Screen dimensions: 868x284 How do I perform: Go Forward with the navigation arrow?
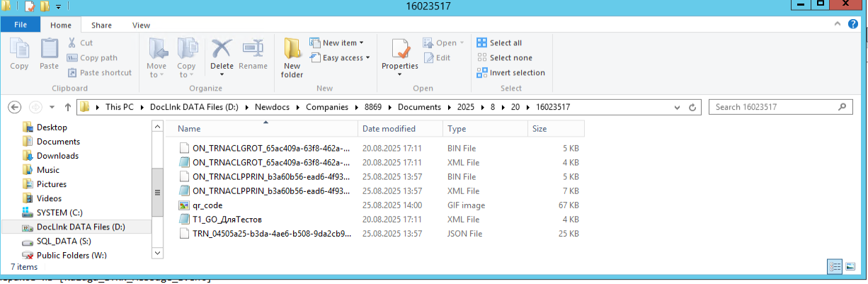pyautogui.click(x=35, y=107)
